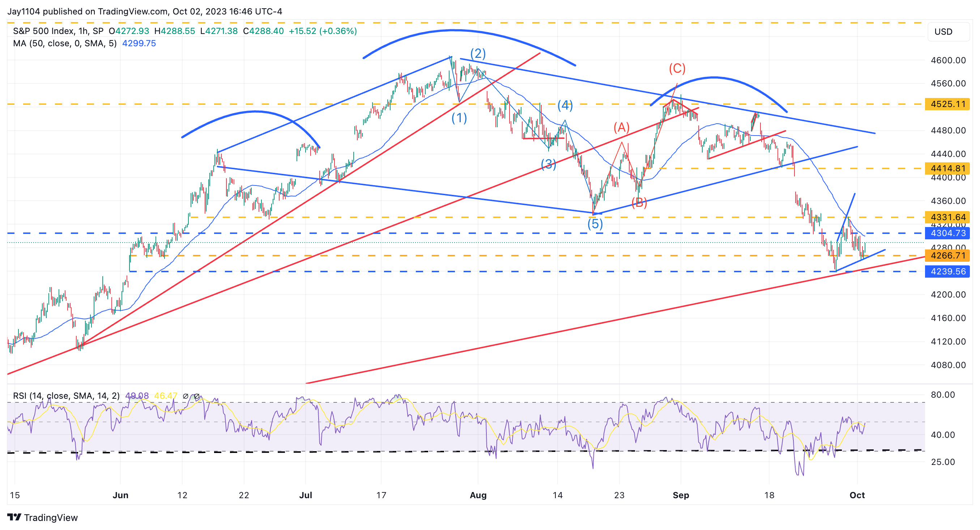Click the MA value 4299.75
This screenshot has height=530, width=980.
[139, 43]
